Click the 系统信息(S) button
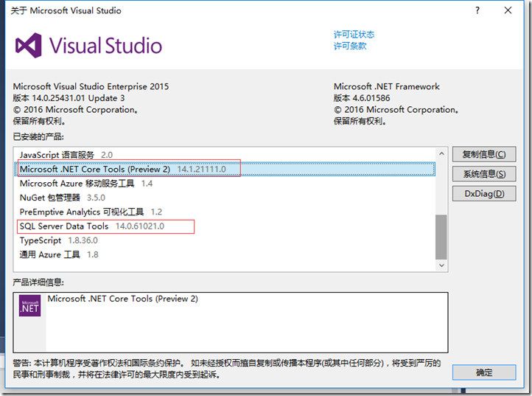532x396 pixels. coord(484,174)
